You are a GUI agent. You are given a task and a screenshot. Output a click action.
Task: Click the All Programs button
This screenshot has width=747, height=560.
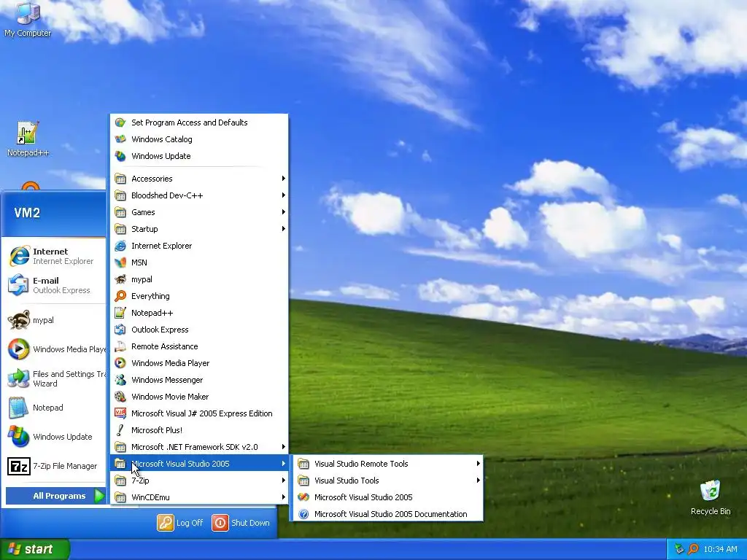(55, 496)
